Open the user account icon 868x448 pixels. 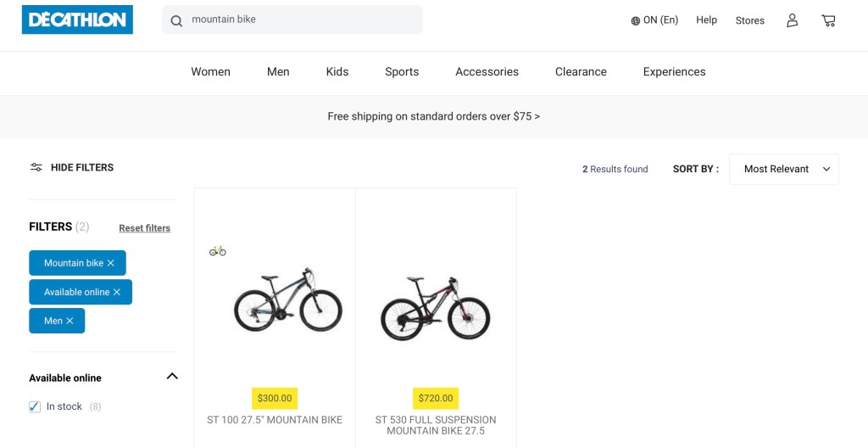792,20
